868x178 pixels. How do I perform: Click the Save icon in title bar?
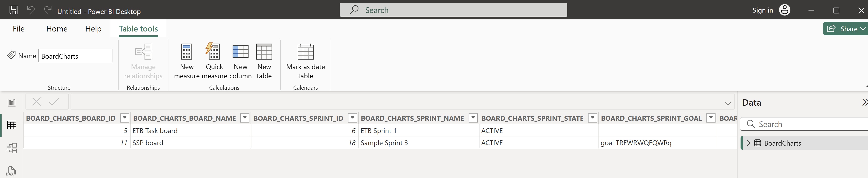(13, 10)
